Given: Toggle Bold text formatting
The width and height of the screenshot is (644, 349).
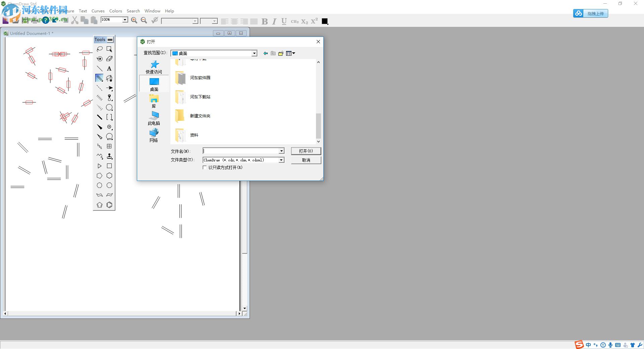Looking at the screenshot, I should point(265,21).
